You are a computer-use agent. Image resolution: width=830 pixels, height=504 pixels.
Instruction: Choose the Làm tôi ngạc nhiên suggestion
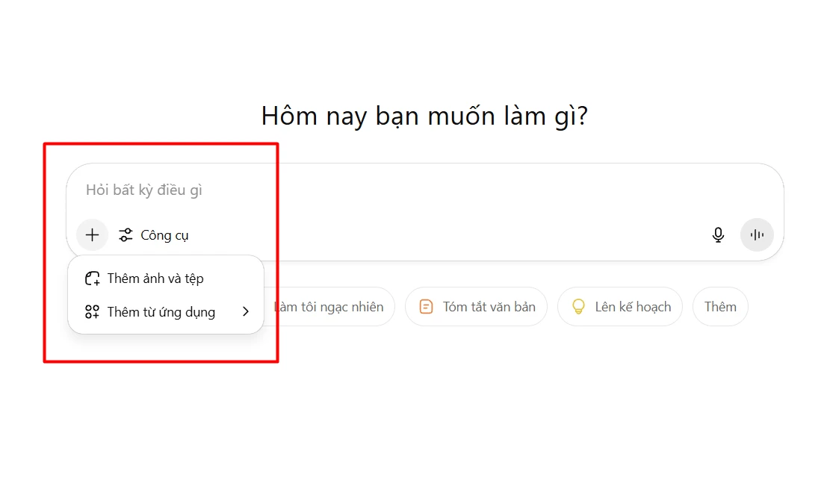pyautogui.click(x=329, y=307)
